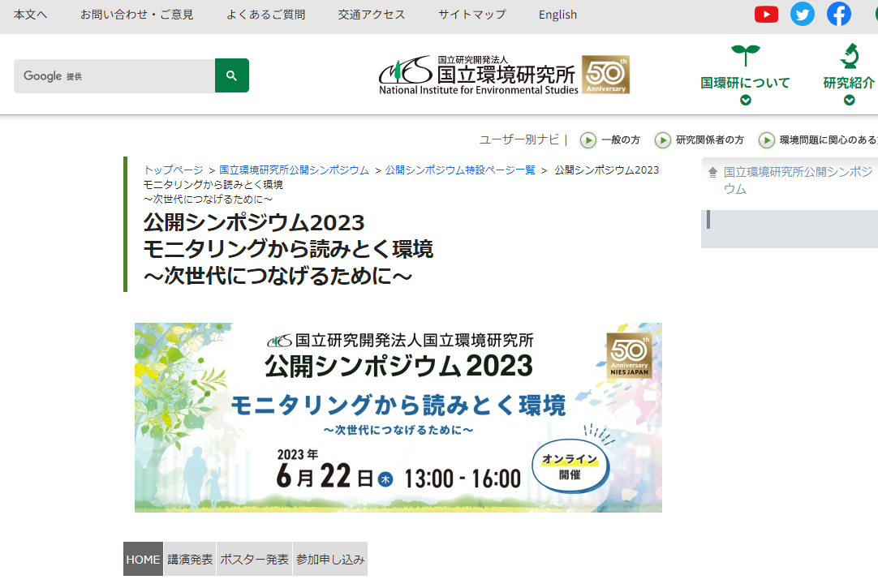Click the NIES 50th Anniversary logo badge
This screenshot has height=588, width=878.
click(605, 75)
